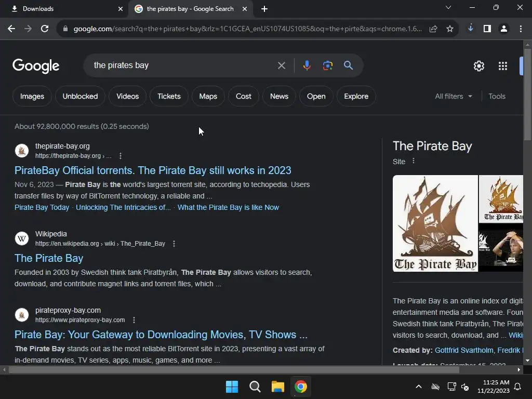The width and height of the screenshot is (532, 399).
Task: Click the horizontal page scrollbar
Action: [x=234, y=369]
